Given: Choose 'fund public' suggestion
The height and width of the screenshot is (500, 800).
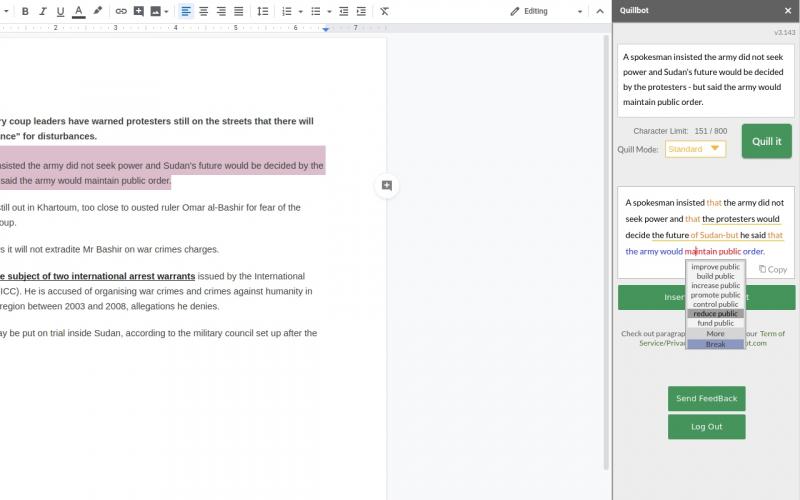Looking at the screenshot, I should tap(715, 323).
